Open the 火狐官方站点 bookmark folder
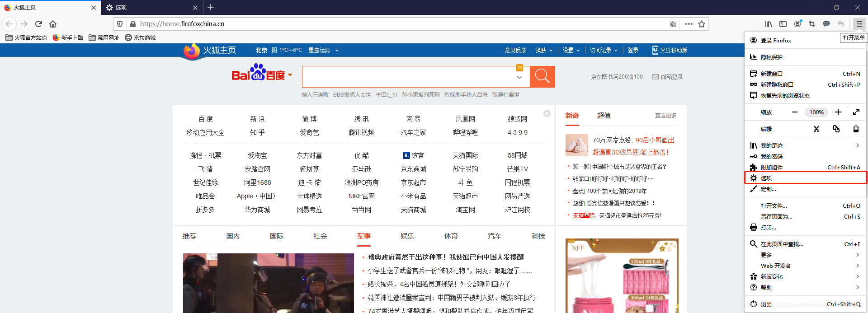The height and width of the screenshot is (313, 868). click(x=26, y=37)
